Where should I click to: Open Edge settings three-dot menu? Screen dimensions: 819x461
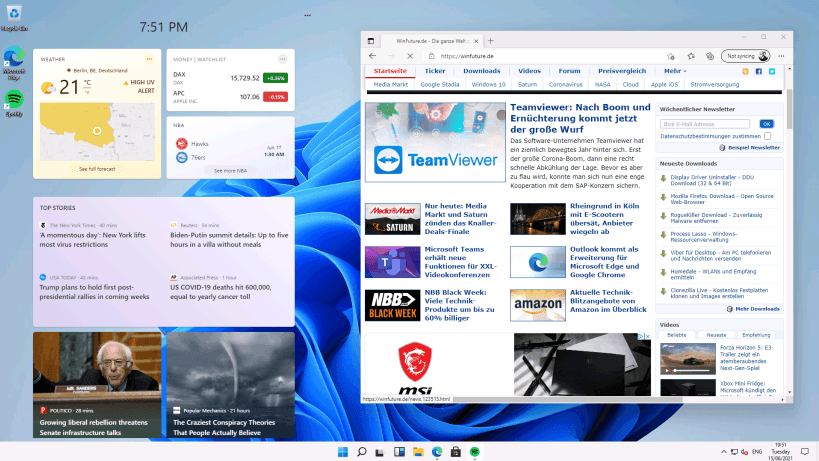pos(782,56)
